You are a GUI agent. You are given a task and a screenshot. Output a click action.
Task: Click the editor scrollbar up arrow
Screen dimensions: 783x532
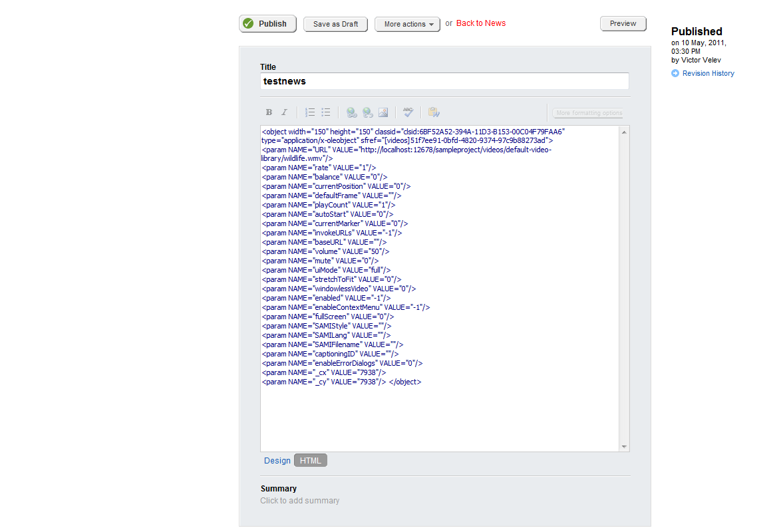624,132
